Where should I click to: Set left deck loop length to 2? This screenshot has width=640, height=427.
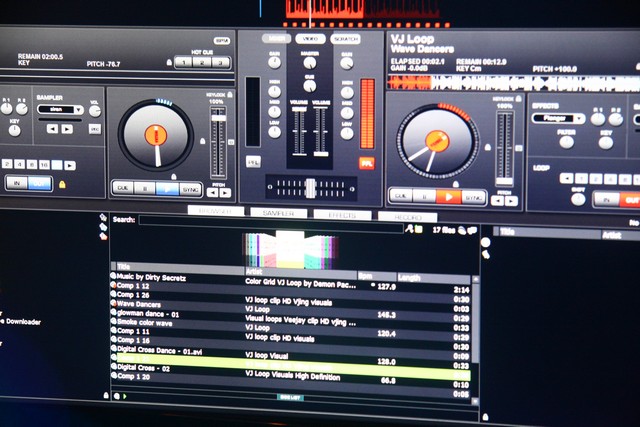click(x=7, y=164)
